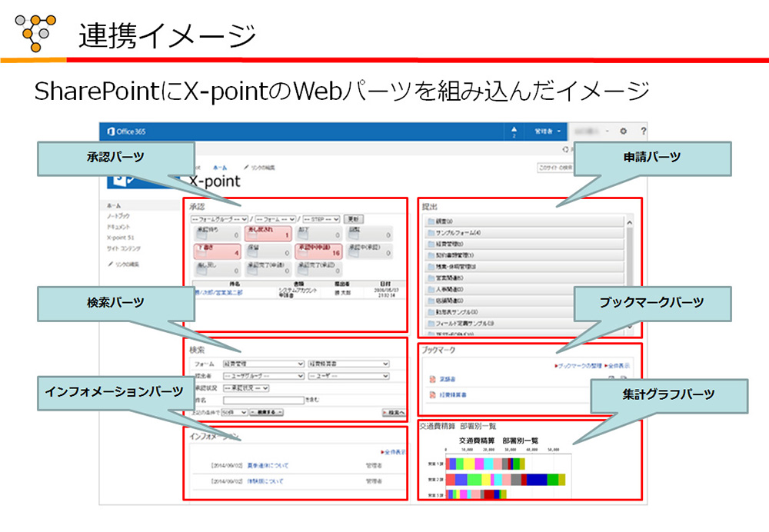
Task: Click the 承認完了(承認) status tile
Action: [x=319, y=269]
